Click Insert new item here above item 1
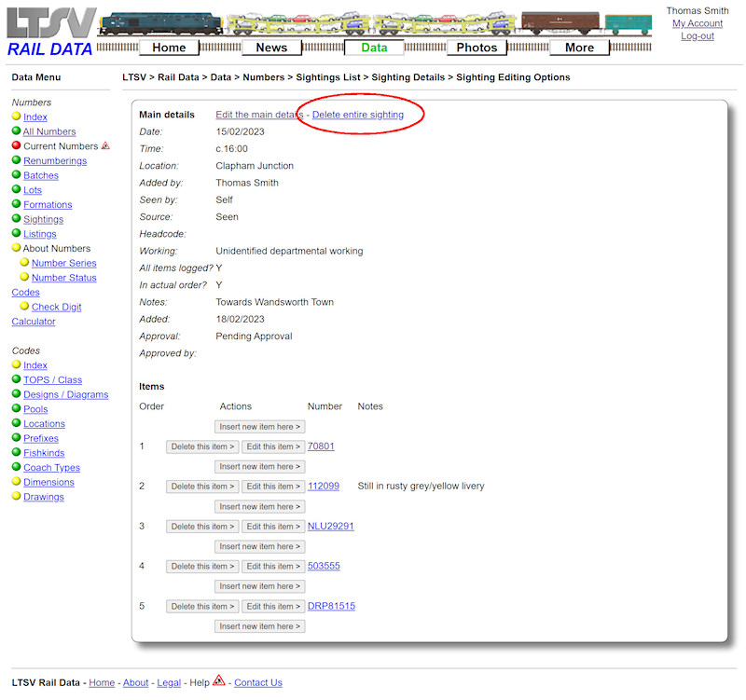The image size is (746, 700). coord(259,426)
